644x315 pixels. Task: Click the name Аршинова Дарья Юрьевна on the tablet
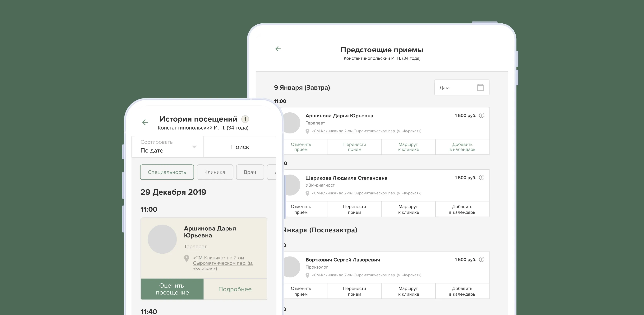339,116
